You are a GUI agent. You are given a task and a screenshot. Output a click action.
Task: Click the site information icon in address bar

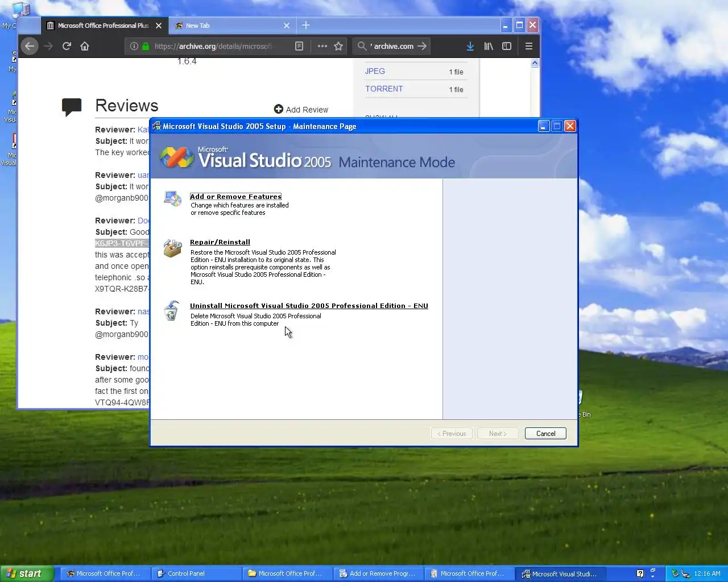coord(134,46)
